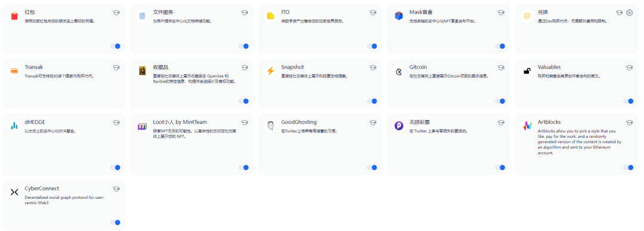Open settings gear on 兑换 card
This screenshot has width=644, height=231.
point(630,13)
